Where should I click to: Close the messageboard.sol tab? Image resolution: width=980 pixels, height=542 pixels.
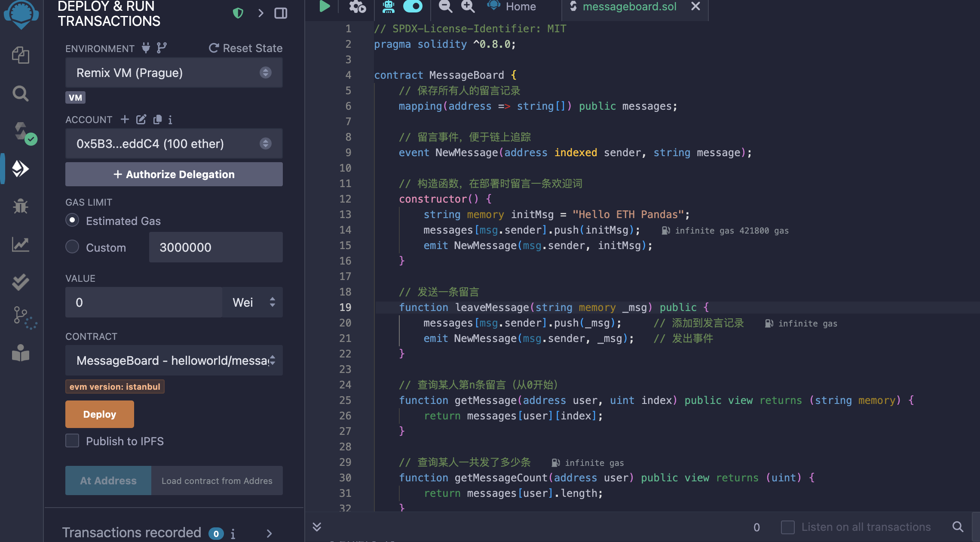point(695,6)
